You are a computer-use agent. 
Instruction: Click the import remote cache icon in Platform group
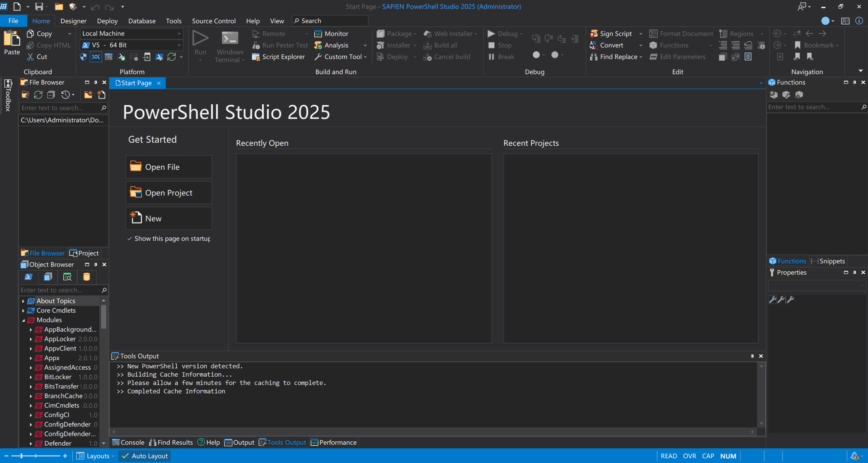pyautogui.click(x=146, y=57)
